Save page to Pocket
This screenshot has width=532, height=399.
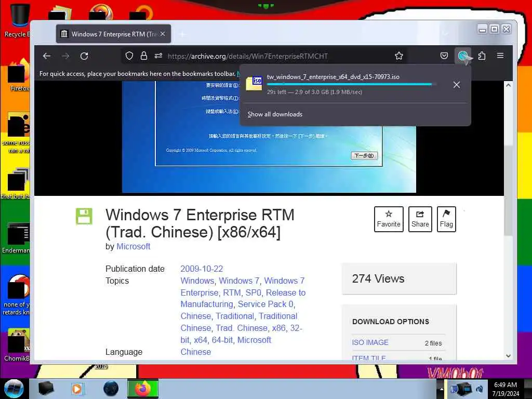click(444, 56)
